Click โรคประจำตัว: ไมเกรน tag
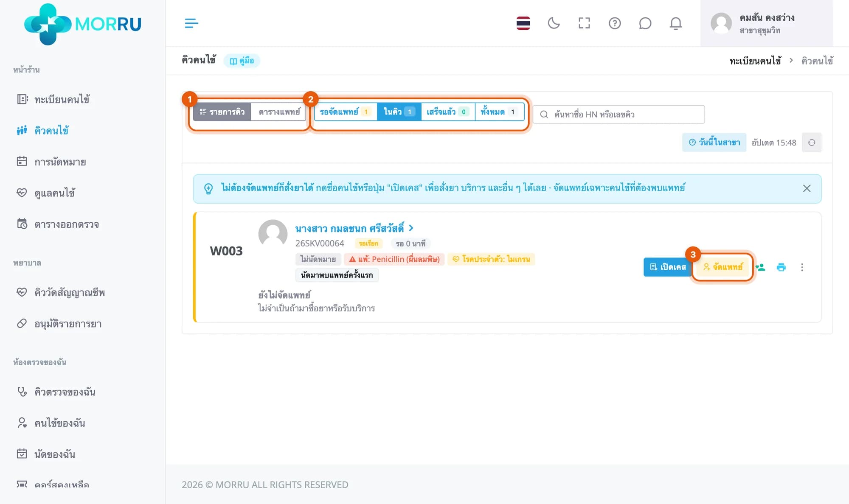This screenshot has height=504, width=849. pos(491,259)
